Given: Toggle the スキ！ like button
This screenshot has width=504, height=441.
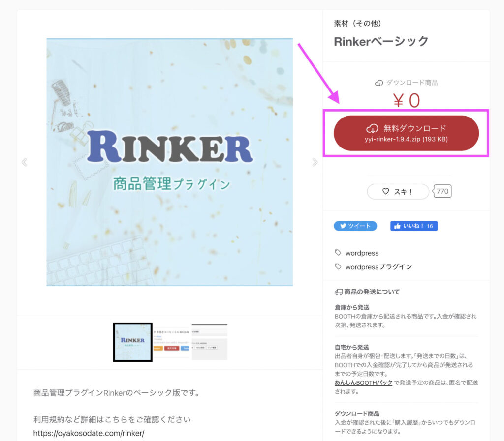Looking at the screenshot, I should point(398,192).
